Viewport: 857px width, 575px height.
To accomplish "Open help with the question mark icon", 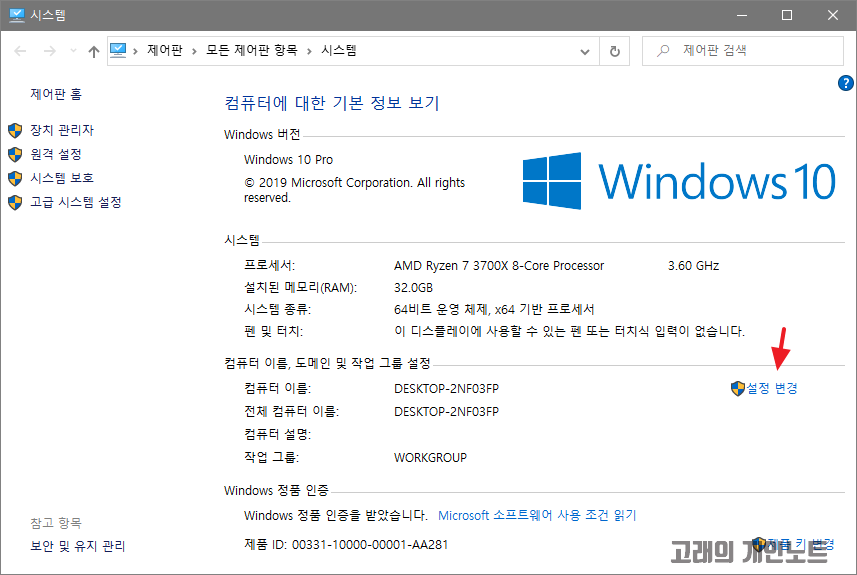I will coord(846,83).
